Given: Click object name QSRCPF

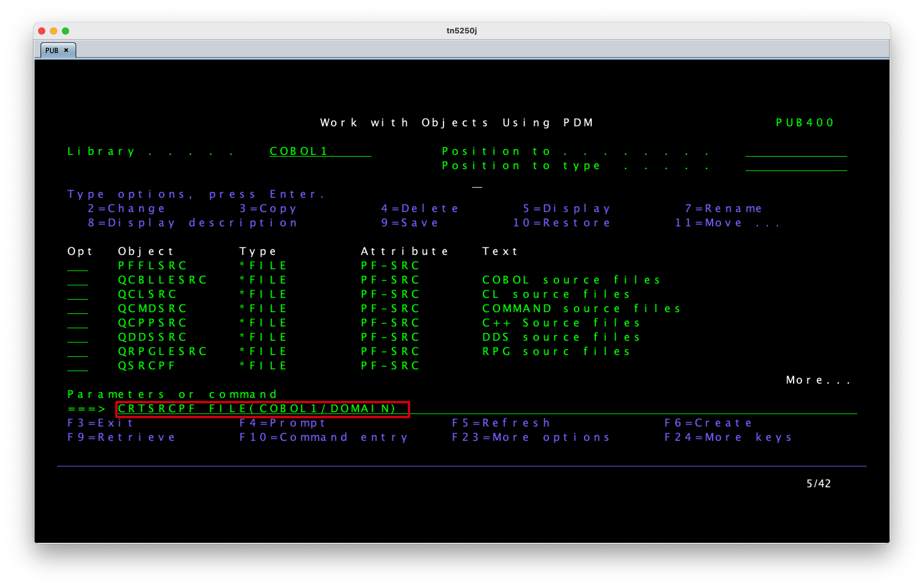Looking at the screenshot, I should tap(146, 365).
